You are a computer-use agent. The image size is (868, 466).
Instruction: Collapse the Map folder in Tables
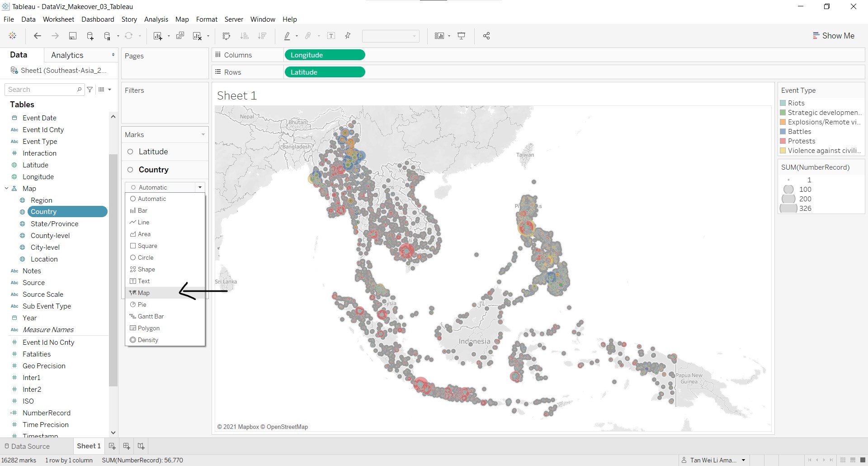point(7,189)
